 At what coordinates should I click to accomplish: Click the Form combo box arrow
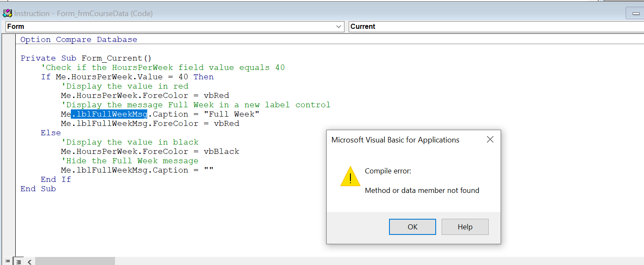[x=338, y=26]
